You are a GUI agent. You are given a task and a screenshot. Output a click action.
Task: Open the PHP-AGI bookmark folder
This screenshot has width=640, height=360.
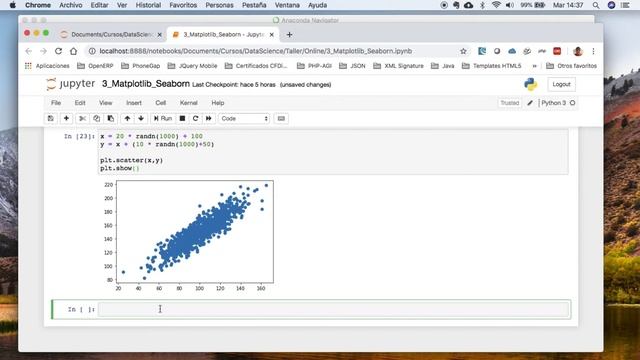[x=314, y=66]
